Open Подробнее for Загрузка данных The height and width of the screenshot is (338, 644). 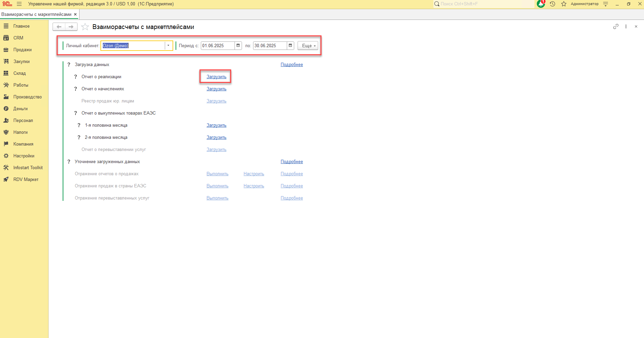click(x=292, y=65)
